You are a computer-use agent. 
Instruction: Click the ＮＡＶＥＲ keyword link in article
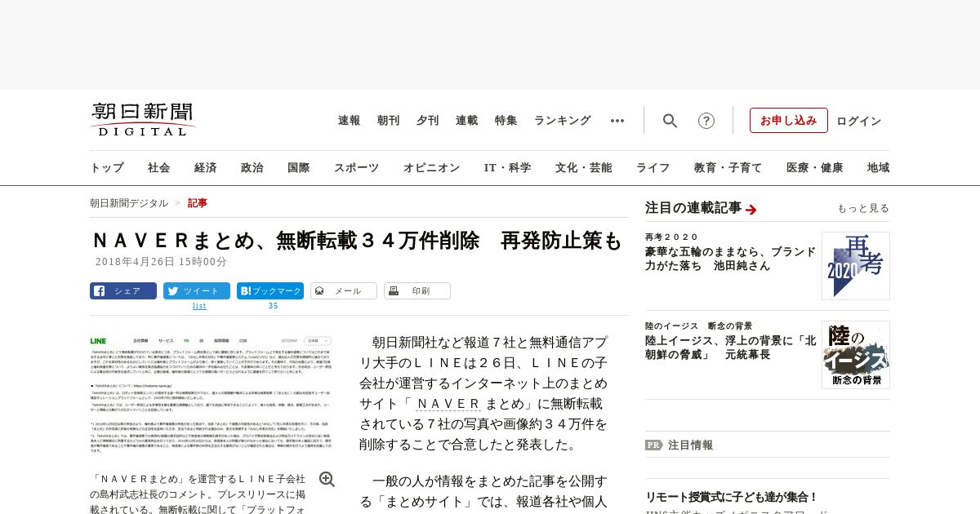coord(448,404)
